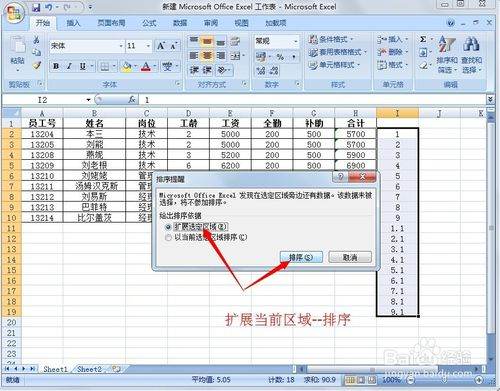This screenshot has height=391, width=500.
Task: Click the Insert cells button
Action: click(393, 39)
